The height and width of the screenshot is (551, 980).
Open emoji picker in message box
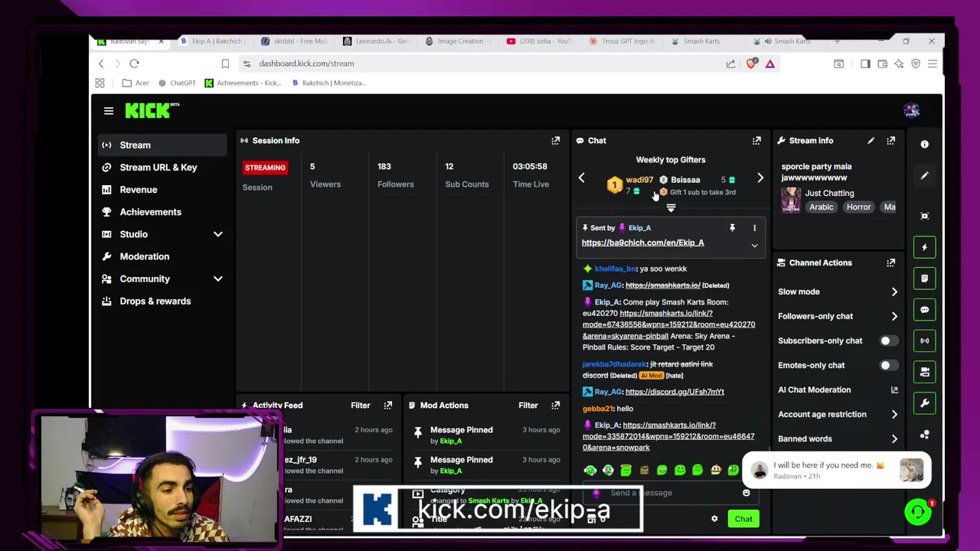coord(746,493)
